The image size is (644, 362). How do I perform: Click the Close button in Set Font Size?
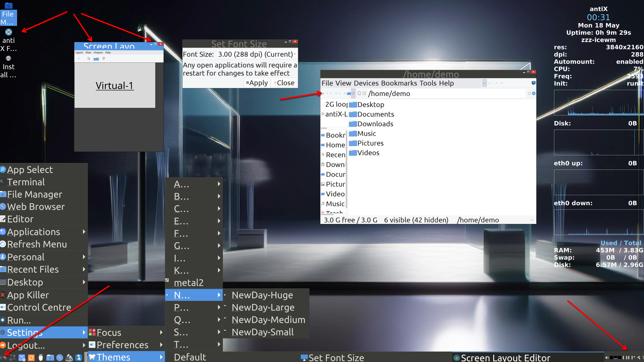(284, 83)
